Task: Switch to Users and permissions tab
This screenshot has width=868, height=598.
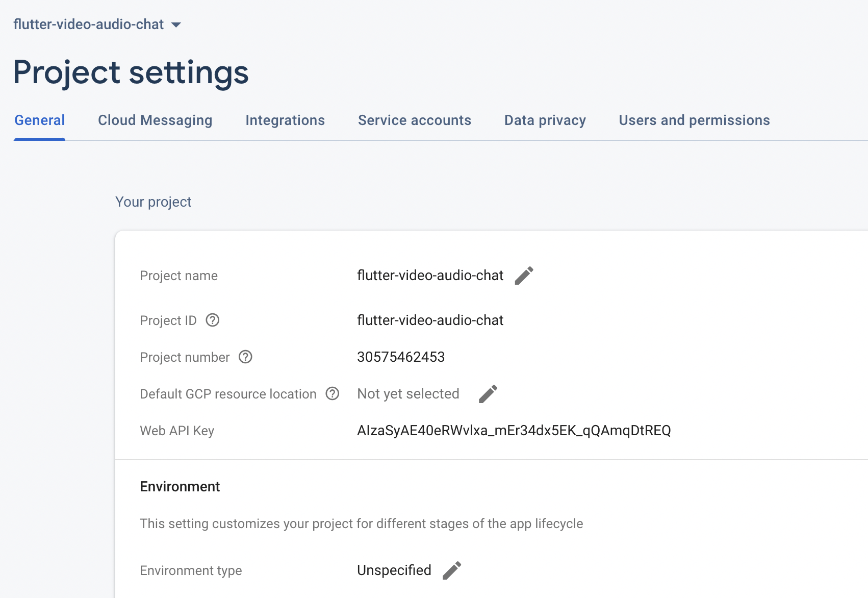Action: click(694, 120)
